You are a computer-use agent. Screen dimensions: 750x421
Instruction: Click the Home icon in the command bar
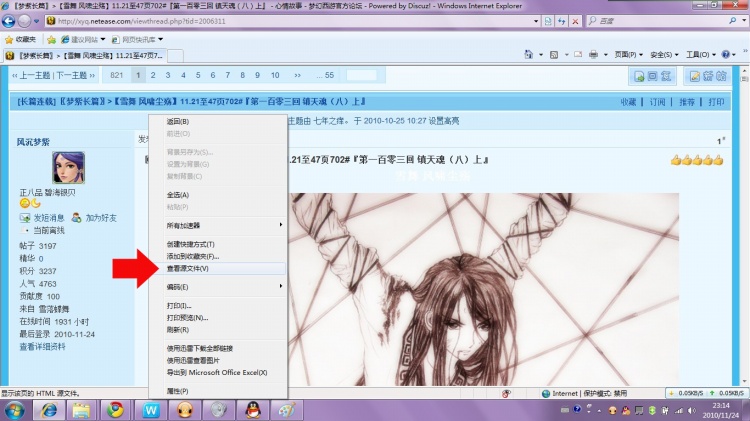coord(529,55)
